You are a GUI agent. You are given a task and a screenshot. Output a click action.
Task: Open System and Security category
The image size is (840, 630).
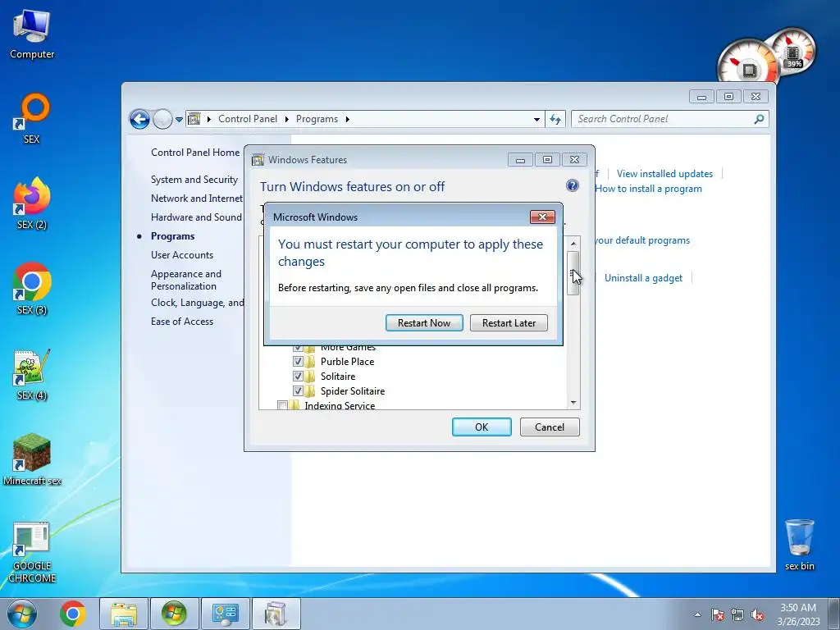pos(194,180)
